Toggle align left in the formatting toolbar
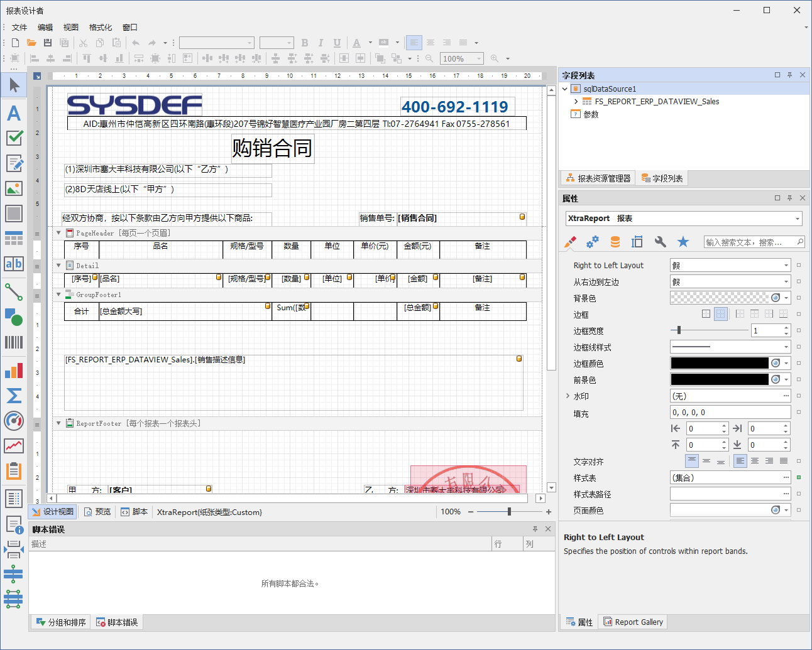Image resolution: width=812 pixels, height=650 pixels. pos(414,43)
